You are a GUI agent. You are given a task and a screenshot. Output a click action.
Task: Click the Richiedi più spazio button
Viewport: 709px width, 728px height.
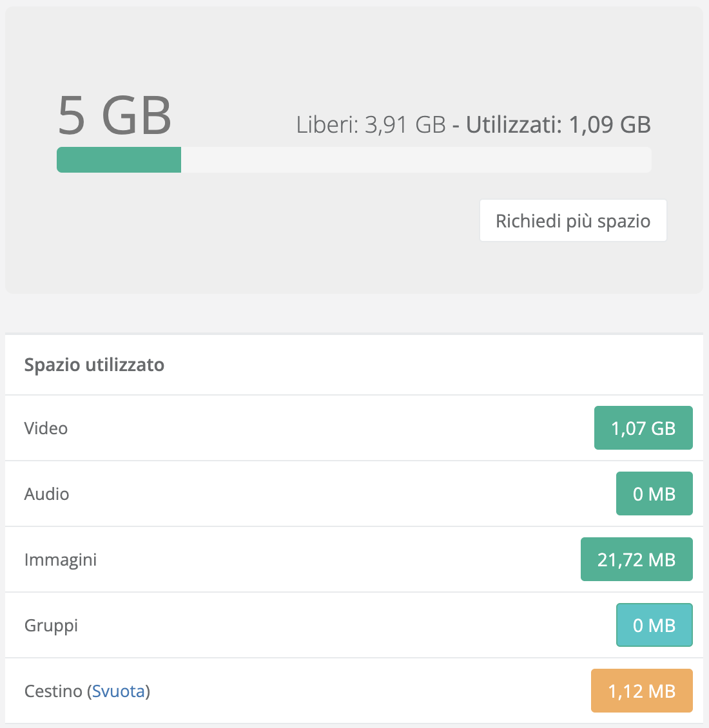click(573, 221)
